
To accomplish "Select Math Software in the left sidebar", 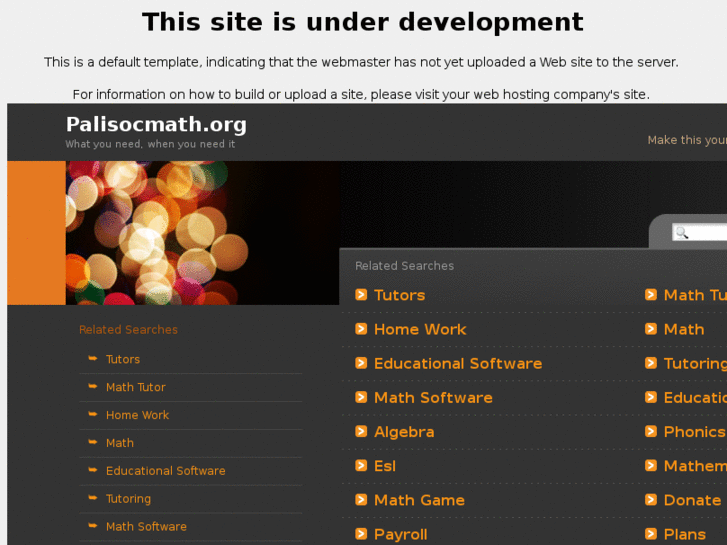I will [146, 526].
